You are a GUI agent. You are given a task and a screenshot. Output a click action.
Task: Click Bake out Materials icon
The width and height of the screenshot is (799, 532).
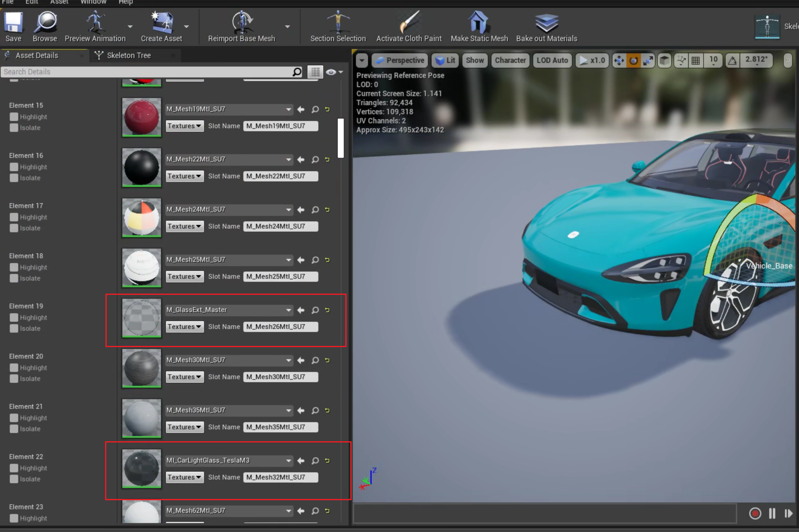click(x=546, y=23)
